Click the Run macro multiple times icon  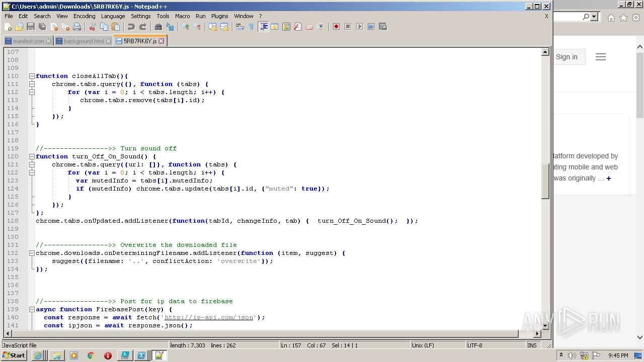pyautogui.click(x=371, y=27)
